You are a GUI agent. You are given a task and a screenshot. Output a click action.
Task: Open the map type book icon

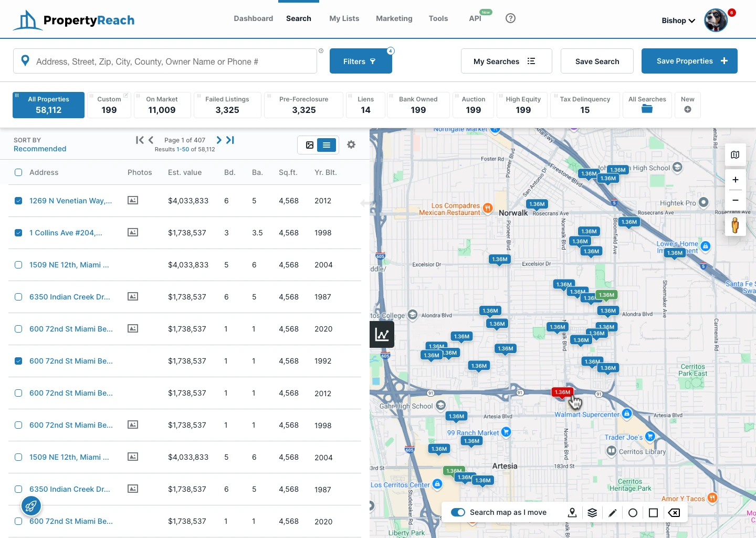click(x=735, y=154)
